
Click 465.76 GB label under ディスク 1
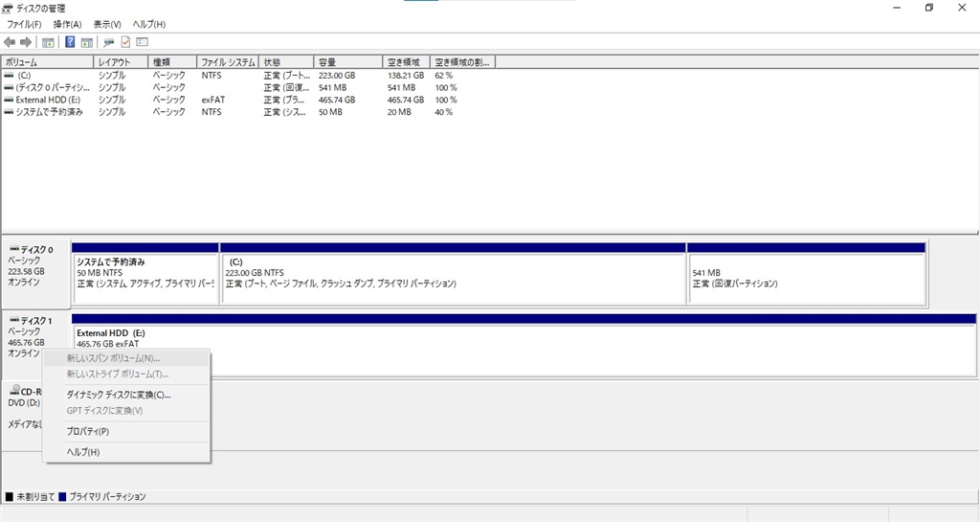click(x=26, y=343)
